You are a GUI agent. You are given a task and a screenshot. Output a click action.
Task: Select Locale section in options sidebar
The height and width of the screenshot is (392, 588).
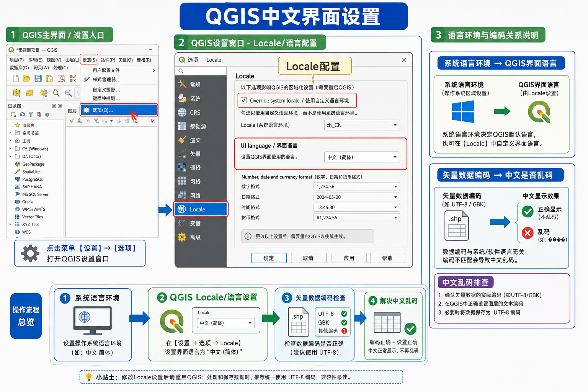pos(201,209)
